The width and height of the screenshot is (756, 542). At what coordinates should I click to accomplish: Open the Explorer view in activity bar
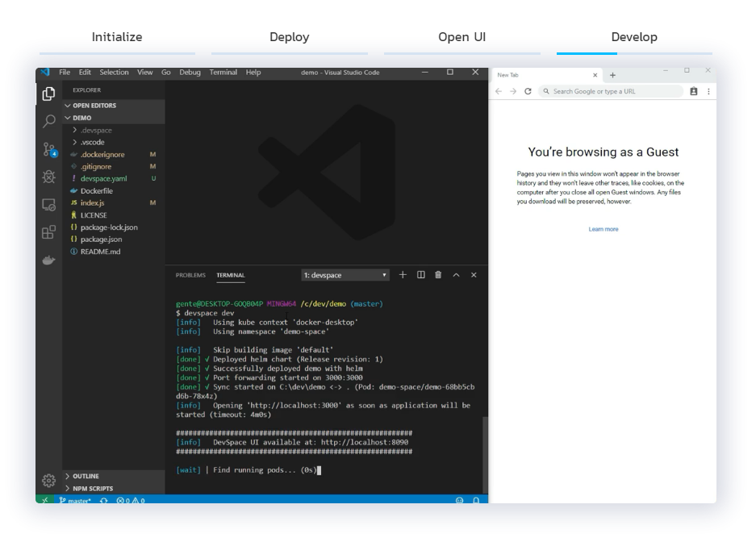48,94
